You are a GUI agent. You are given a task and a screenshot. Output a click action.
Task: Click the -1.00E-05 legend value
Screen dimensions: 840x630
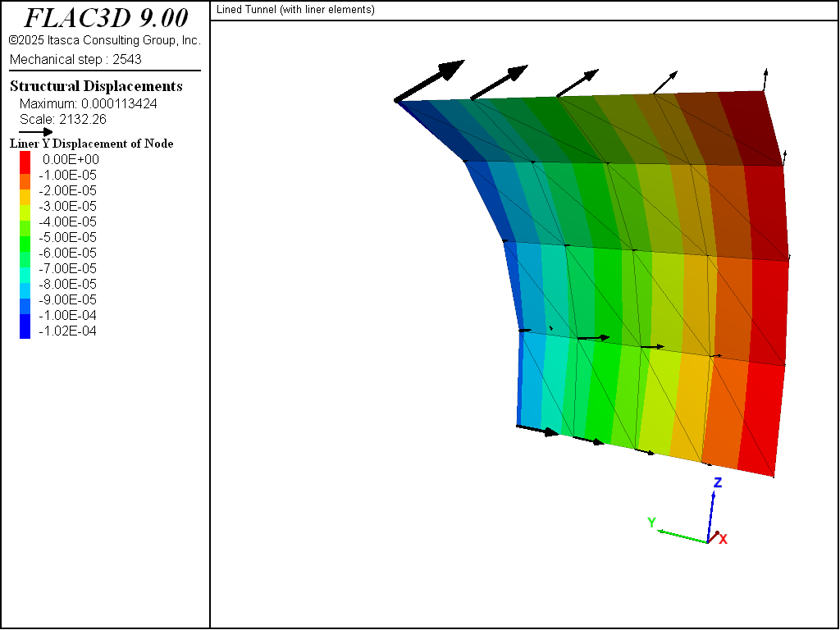click(68, 176)
